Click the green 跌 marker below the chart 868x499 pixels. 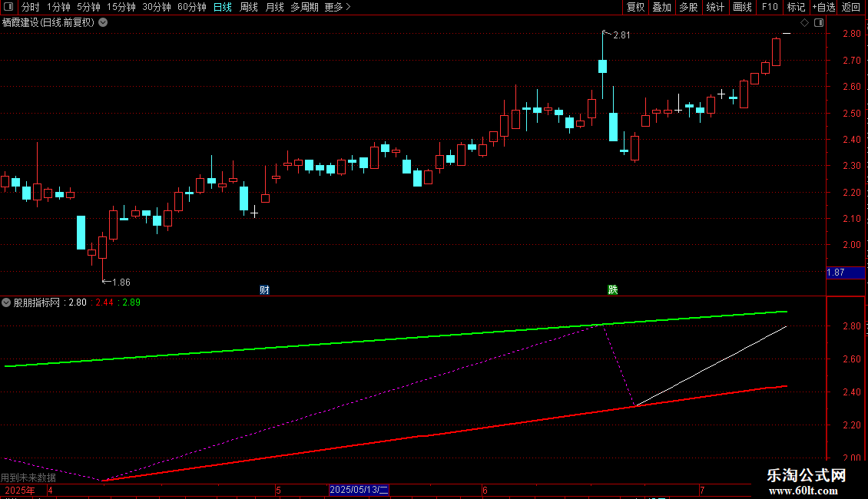[612, 290]
